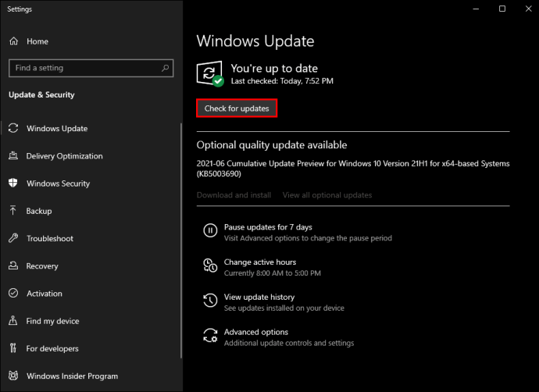Click the Backup upward arrow icon
The height and width of the screenshot is (392, 539).
pos(13,210)
